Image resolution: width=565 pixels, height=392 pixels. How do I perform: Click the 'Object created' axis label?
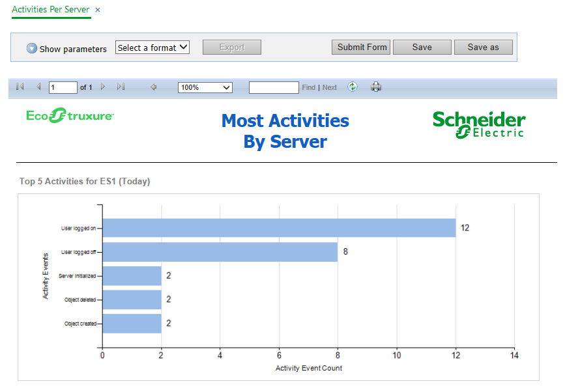80,324
